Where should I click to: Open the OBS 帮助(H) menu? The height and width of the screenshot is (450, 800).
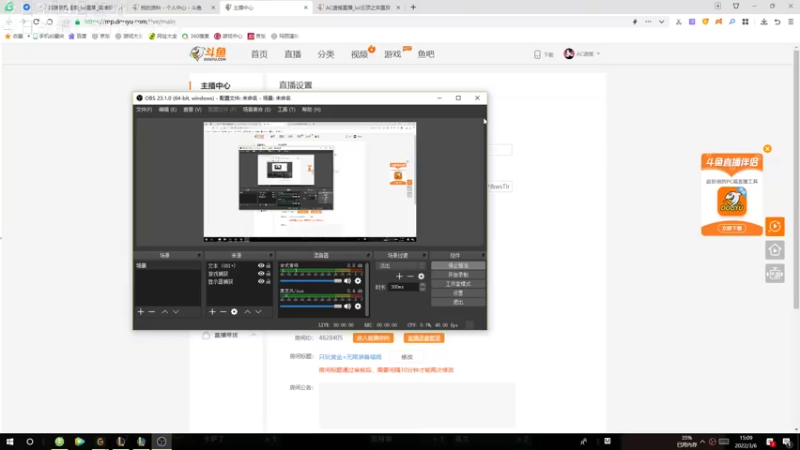[x=311, y=110]
